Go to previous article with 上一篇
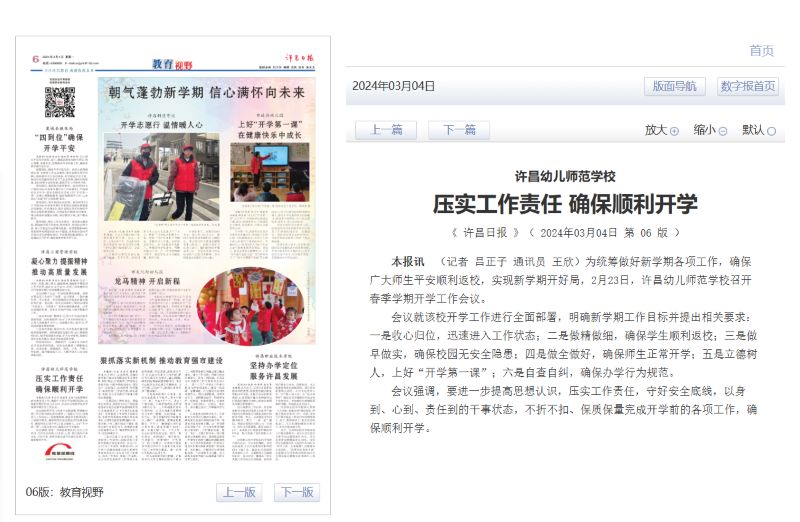Viewport: 800px width, 522px height. pos(385,130)
